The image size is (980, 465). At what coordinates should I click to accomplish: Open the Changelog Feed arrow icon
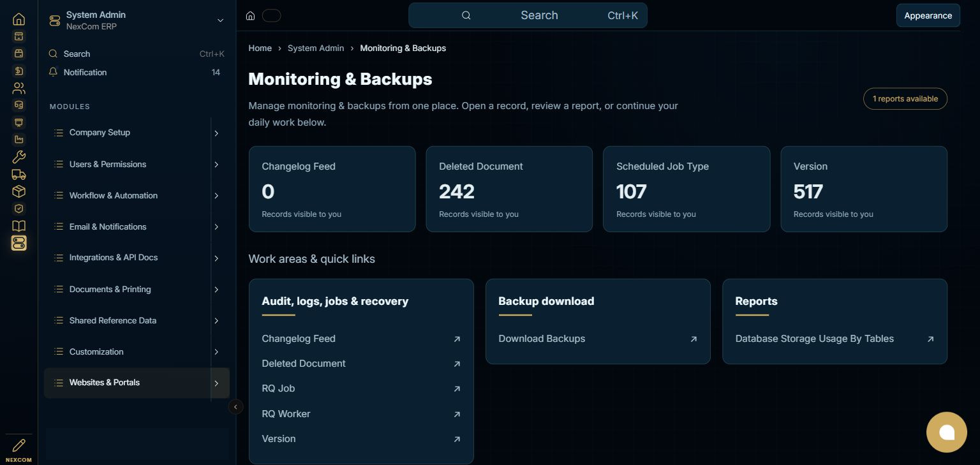[x=457, y=339]
